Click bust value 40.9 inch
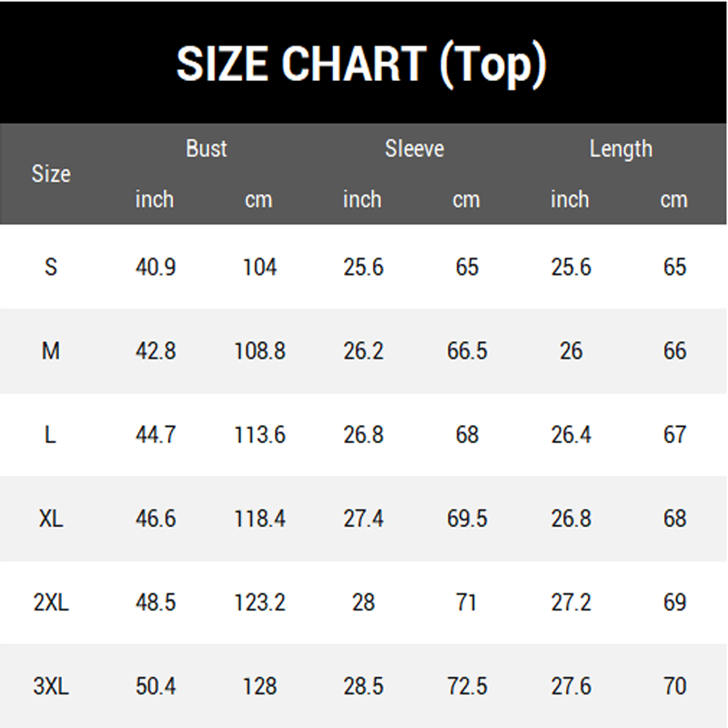728x728 pixels. pos(156,267)
